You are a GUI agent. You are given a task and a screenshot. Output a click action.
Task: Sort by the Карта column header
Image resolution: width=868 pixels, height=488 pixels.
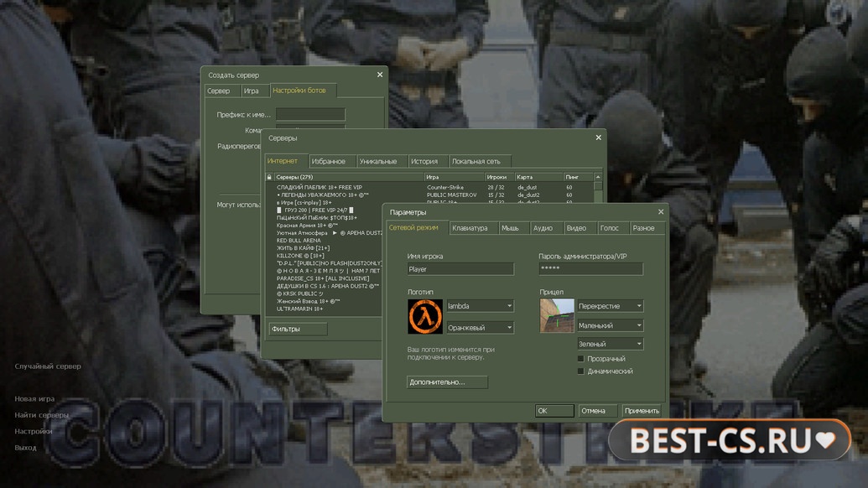pos(539,177)
